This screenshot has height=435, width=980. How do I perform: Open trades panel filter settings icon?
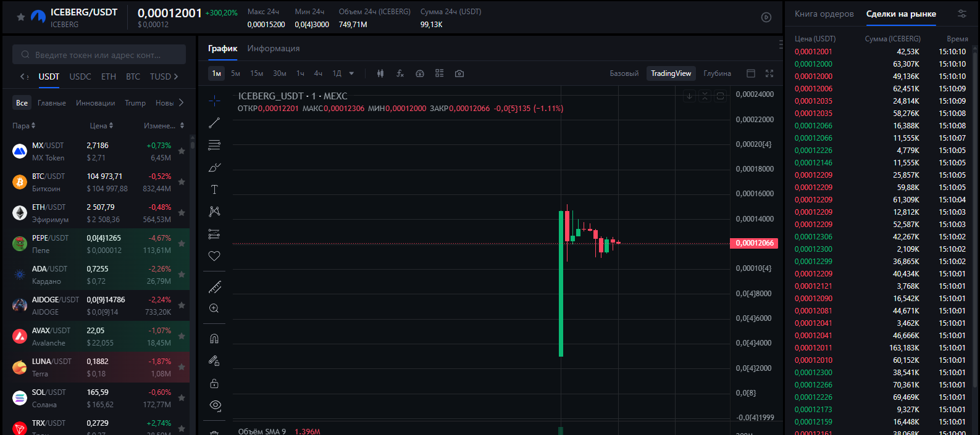(962, 14)
